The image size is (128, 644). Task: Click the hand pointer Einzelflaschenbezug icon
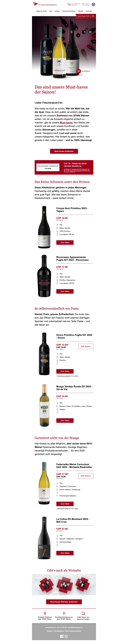pos(64,613)
